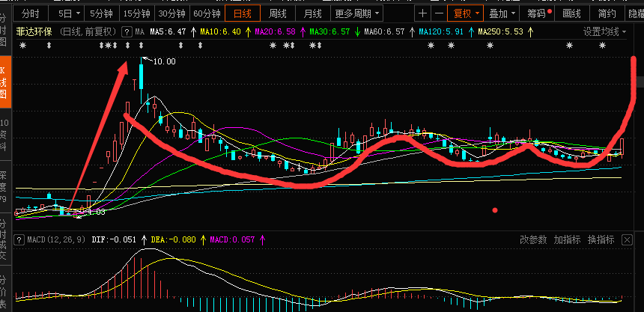The width and height of the screenshot is (644, 312).
Task: Click the MA5:6.47 moving average label
Action: point(168,31)
